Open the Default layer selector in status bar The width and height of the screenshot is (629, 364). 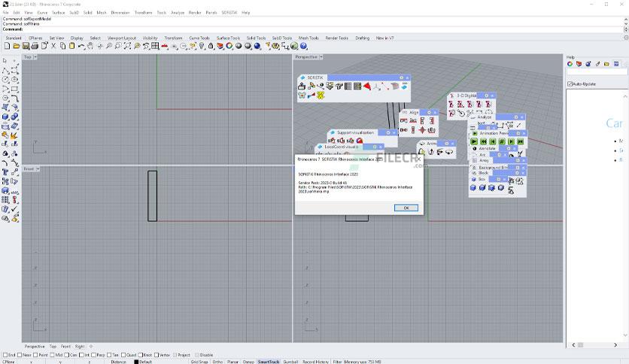(146, 362)
